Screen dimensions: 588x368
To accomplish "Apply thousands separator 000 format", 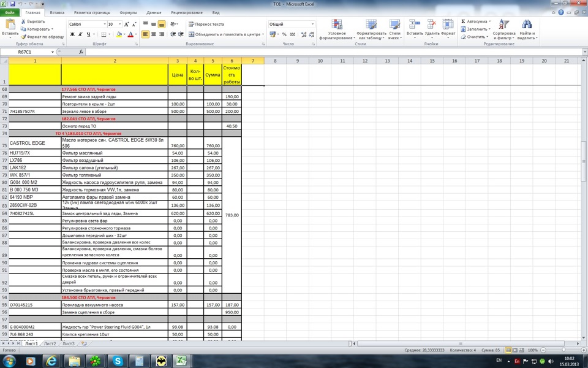I will 293,34.
